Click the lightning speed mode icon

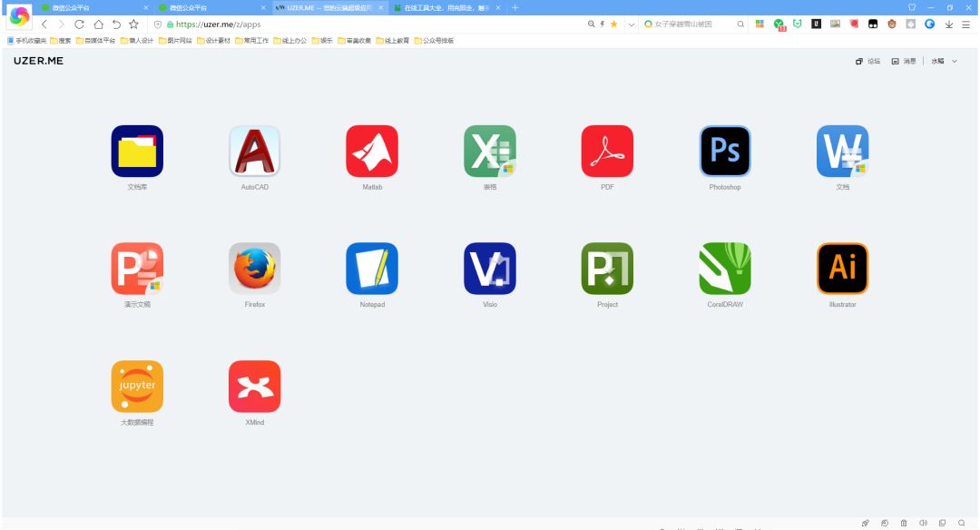pos(603,25)
